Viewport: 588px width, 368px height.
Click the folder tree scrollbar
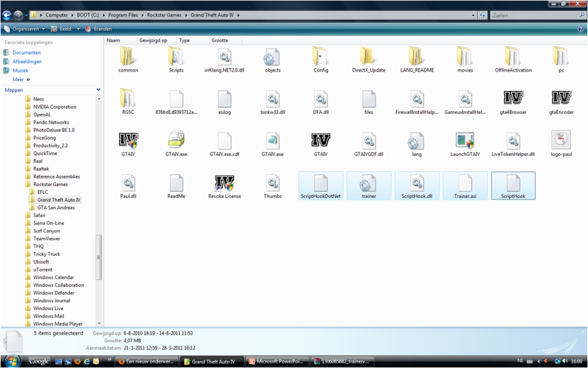click(x=99, y=258)
